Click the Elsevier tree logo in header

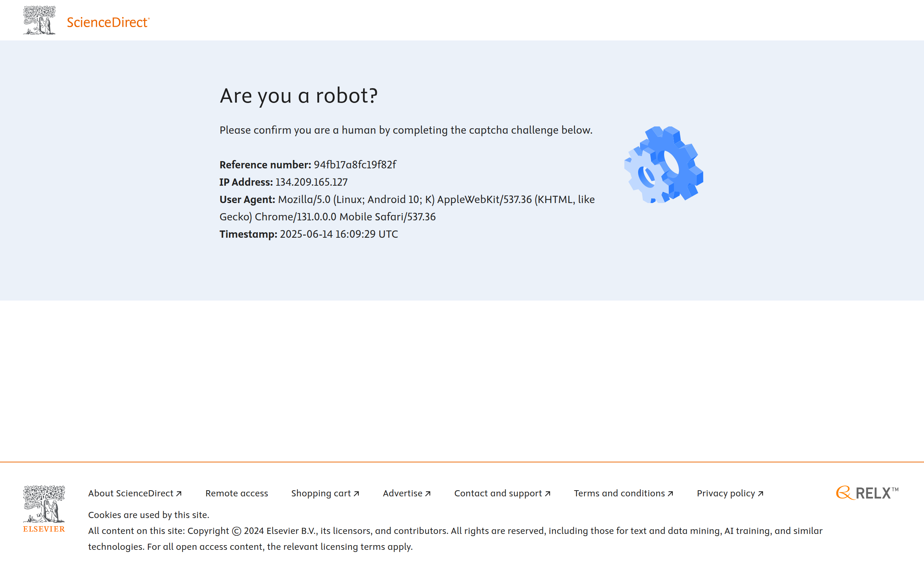click(39, 20)
